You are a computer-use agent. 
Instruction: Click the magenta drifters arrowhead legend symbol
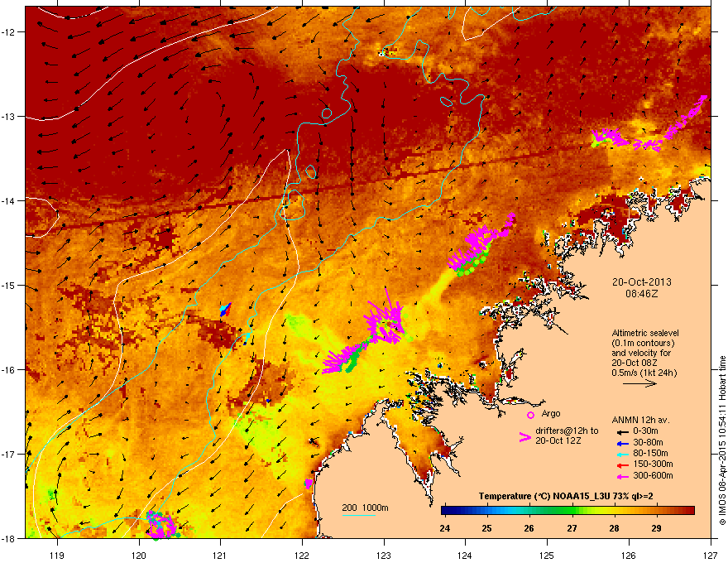524,437
